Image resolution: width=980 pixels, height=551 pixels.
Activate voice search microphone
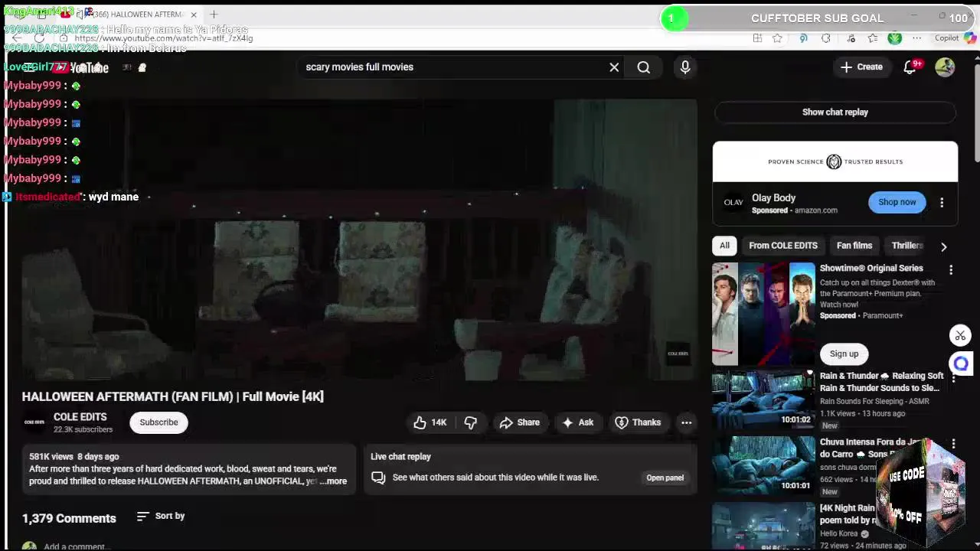click(685, 67)
